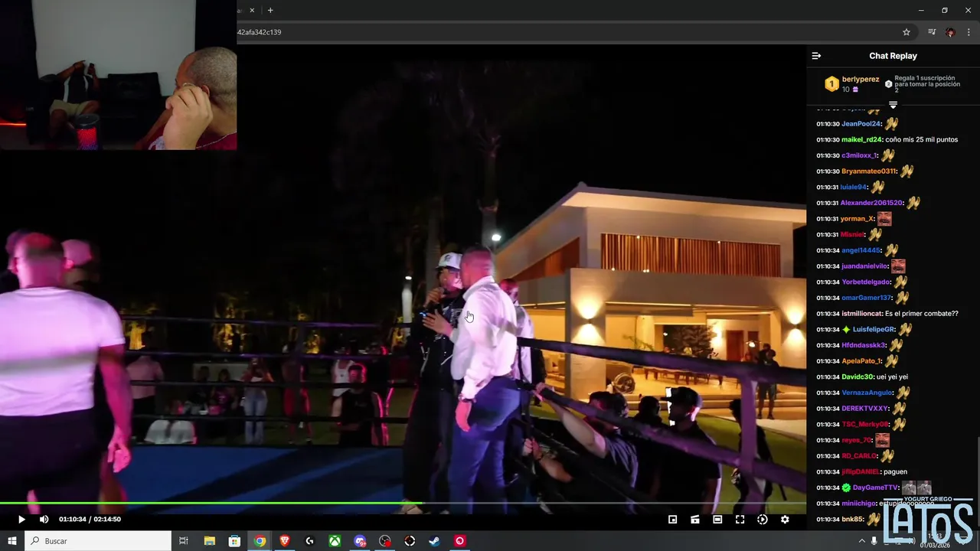Bookmark the page with star icon

pos(906,32)
